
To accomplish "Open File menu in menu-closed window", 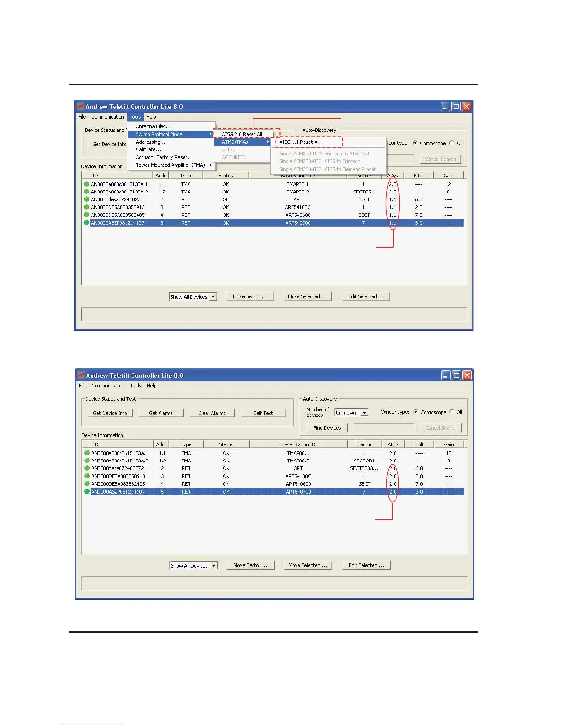I will tap(82, 386).
